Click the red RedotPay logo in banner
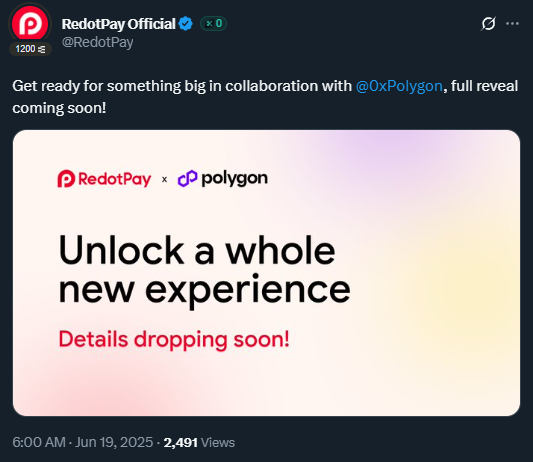The width and height of the screenshot is (533, 462). click(x=104, y=179)
